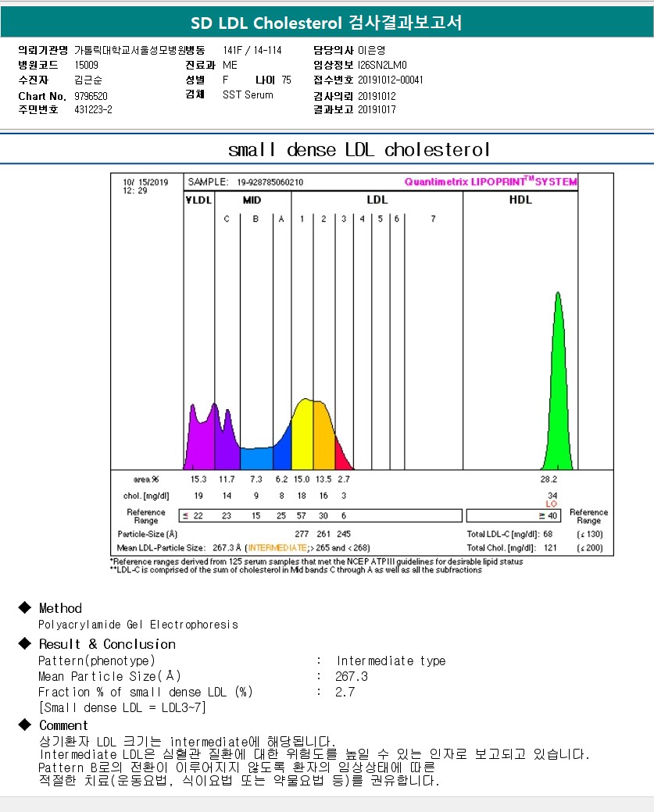
Task: Click the 'Method' section heading
Action: pos(60,608)
